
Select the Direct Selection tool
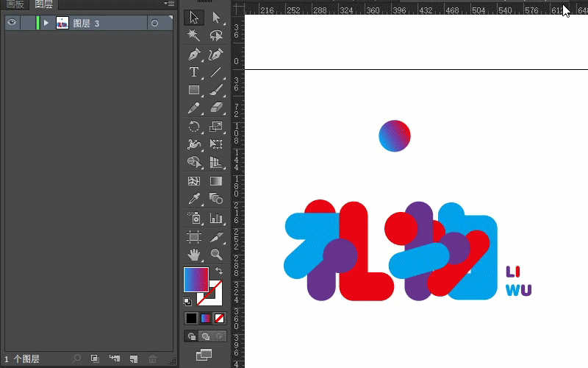click(x=216, y=17)
